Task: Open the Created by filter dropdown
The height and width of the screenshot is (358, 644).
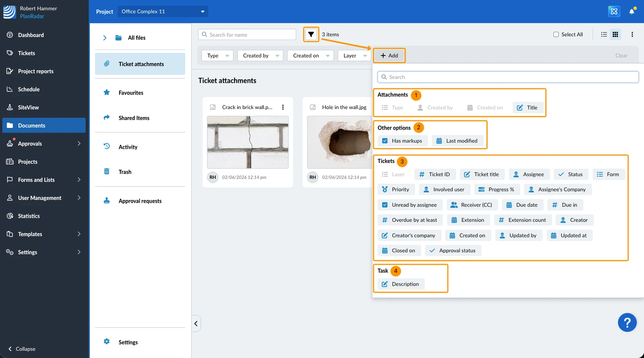Action: pyautogui.click(x=260, y=56)
